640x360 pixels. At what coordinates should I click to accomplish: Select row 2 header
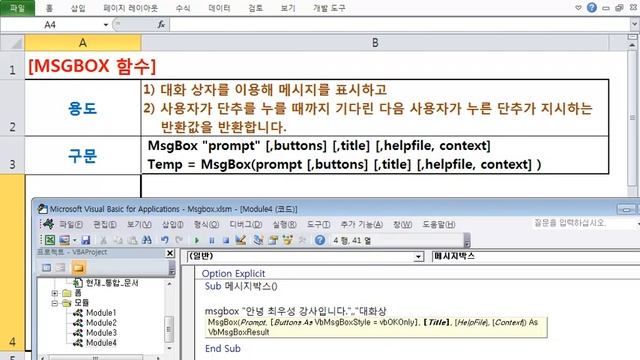[12, 108]
